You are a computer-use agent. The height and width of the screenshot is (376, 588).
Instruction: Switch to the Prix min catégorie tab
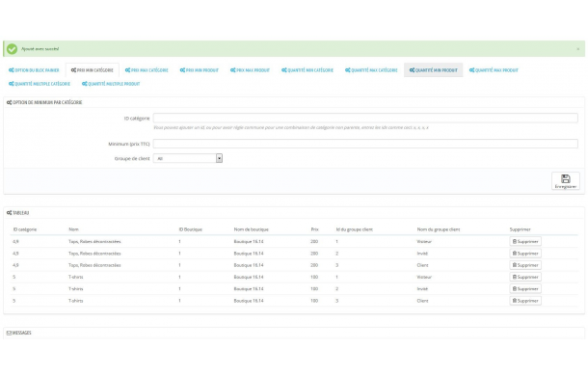click(x=93, y=70)
